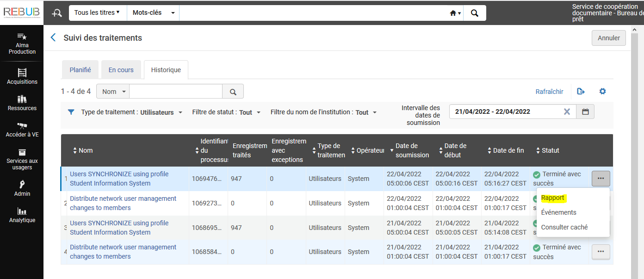Open row actions for last Distribute job

tap(601, 252)
